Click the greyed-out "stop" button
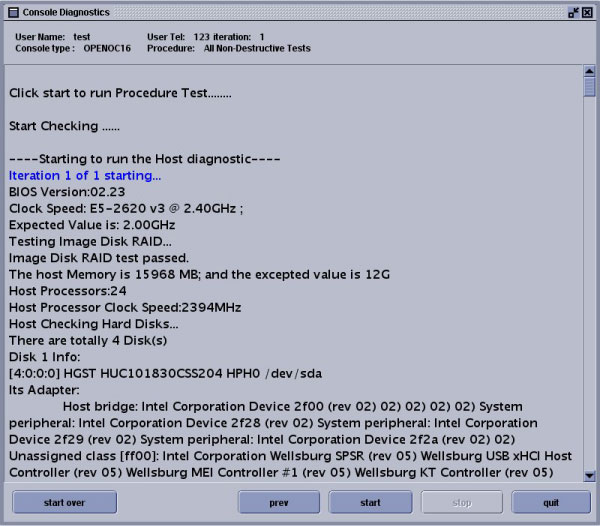The image size is (600, 526). click(461, 502)
